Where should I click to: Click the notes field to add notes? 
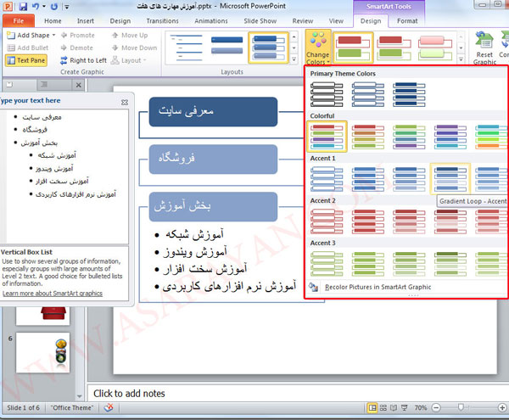pos(297,394)
